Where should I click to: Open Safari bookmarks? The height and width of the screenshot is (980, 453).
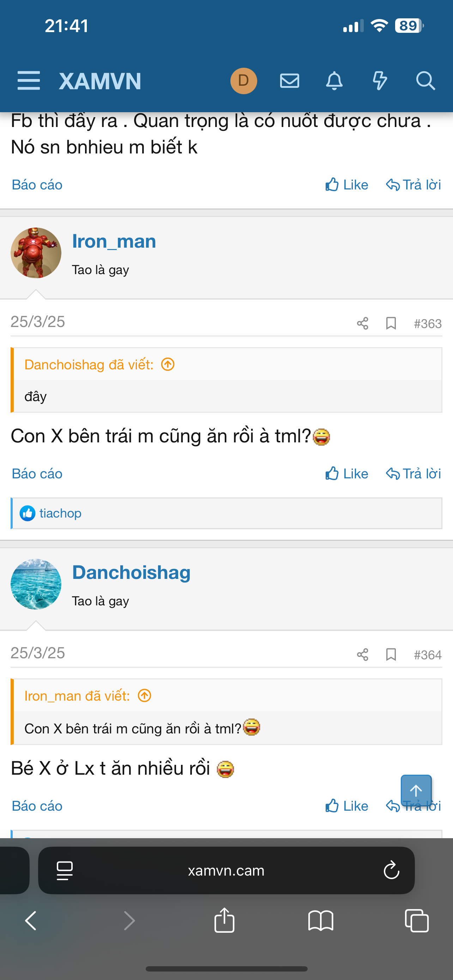point(321,921)
